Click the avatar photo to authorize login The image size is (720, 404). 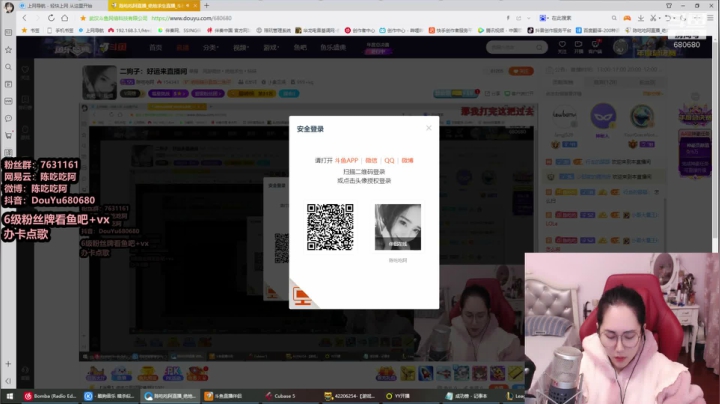(x=398, y=227)
